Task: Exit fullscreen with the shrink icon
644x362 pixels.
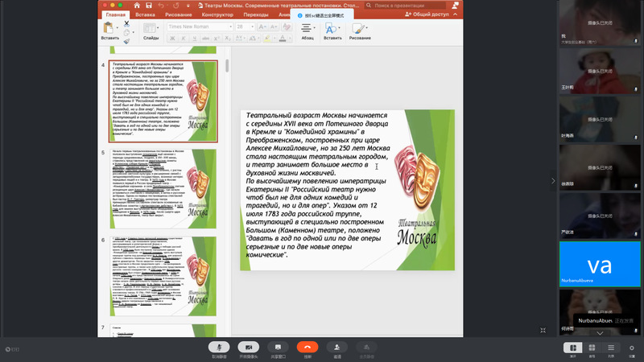Action: (x=543, y=330)
